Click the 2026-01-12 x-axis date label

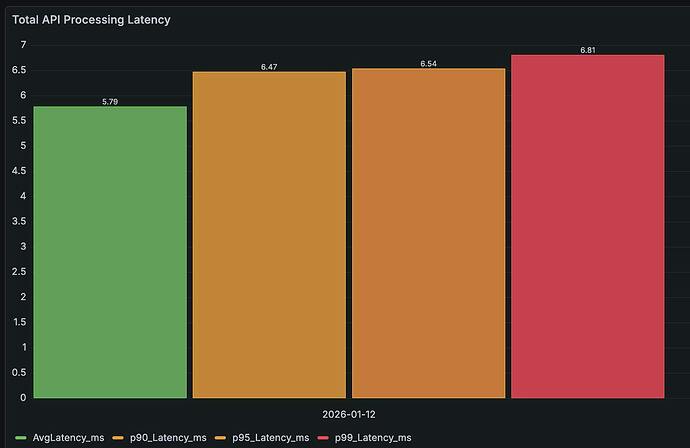(349, 415)
